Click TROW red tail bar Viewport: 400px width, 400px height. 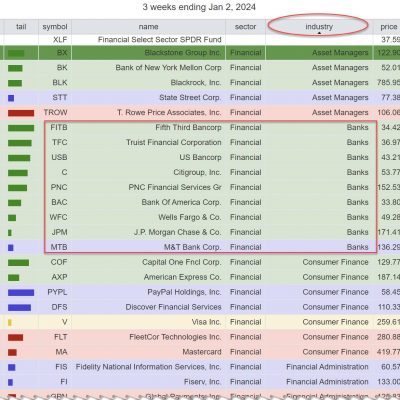point(21,113)
